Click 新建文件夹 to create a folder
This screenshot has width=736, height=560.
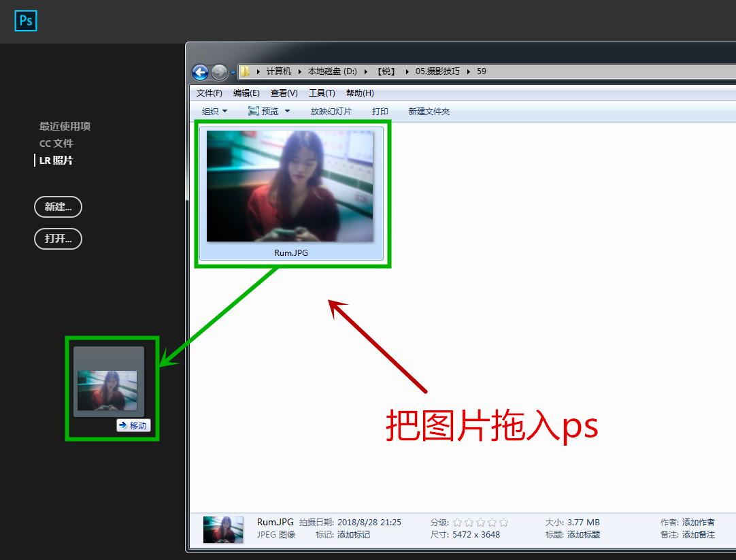click(429, 111)
